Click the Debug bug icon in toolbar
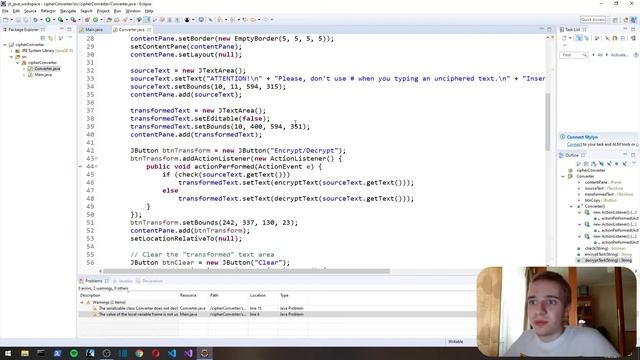 pos(36,20)
